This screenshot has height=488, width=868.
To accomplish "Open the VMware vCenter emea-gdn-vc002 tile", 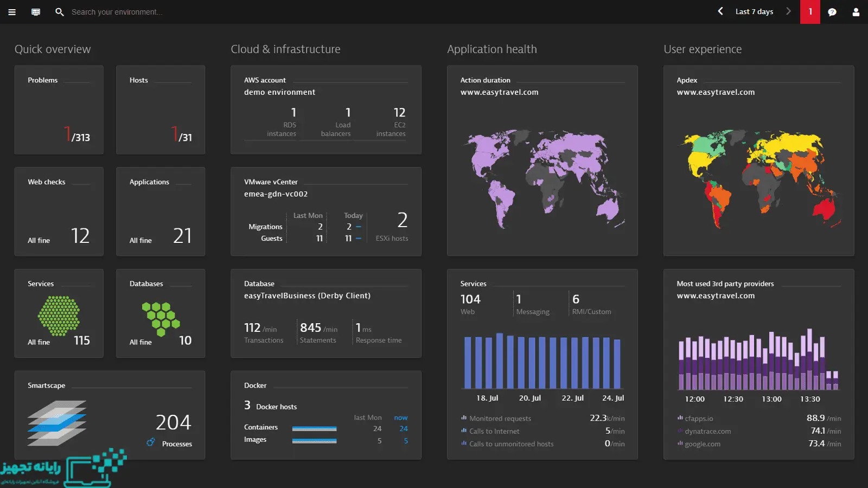I will pos(326,211).
